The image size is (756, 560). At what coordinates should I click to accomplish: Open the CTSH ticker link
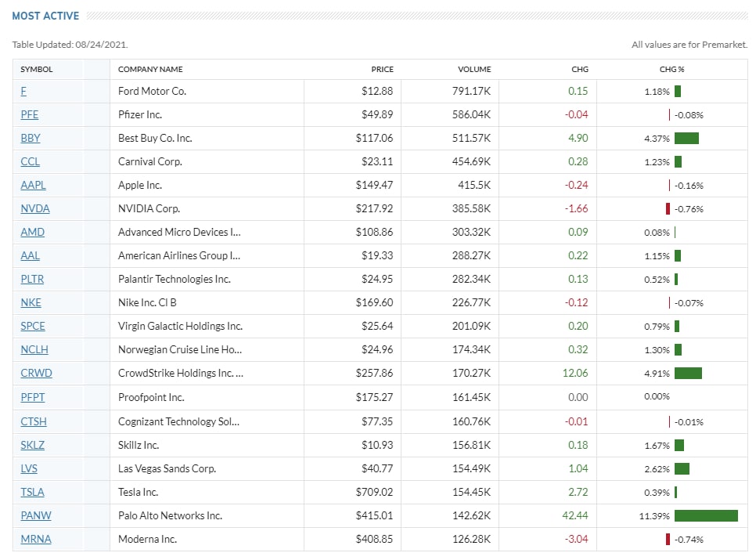click(34, 421)
